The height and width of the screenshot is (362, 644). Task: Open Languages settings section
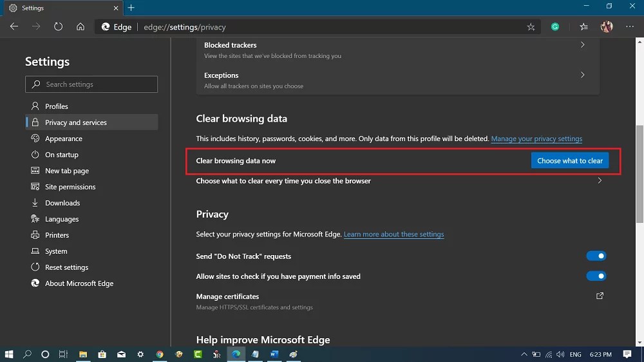[x=91, y=219]
